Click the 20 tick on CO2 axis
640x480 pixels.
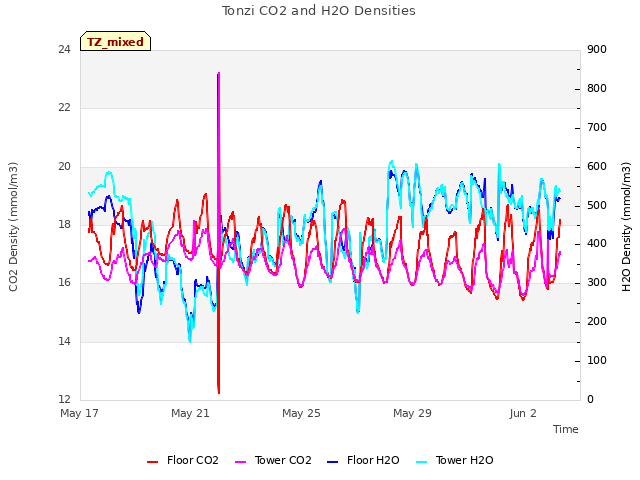pyautogui.click(x=64, y=167)
